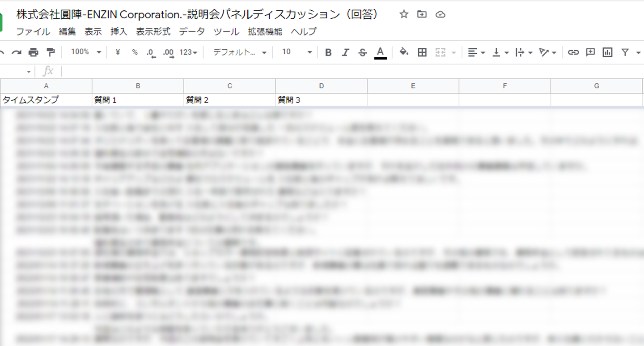Open the move to folder icon

[x=422, y=14]
